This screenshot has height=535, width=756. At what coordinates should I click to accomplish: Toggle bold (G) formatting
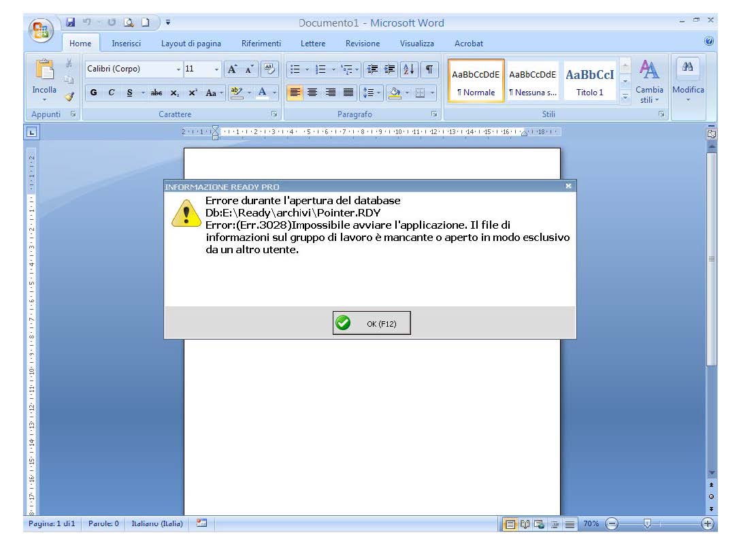(93, 93)
